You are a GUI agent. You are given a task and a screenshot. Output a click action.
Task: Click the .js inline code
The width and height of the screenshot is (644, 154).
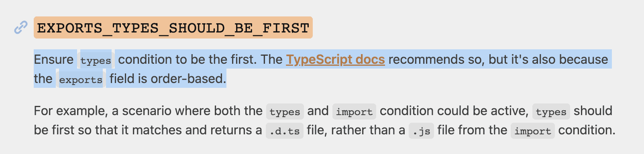tap(421, 131)
